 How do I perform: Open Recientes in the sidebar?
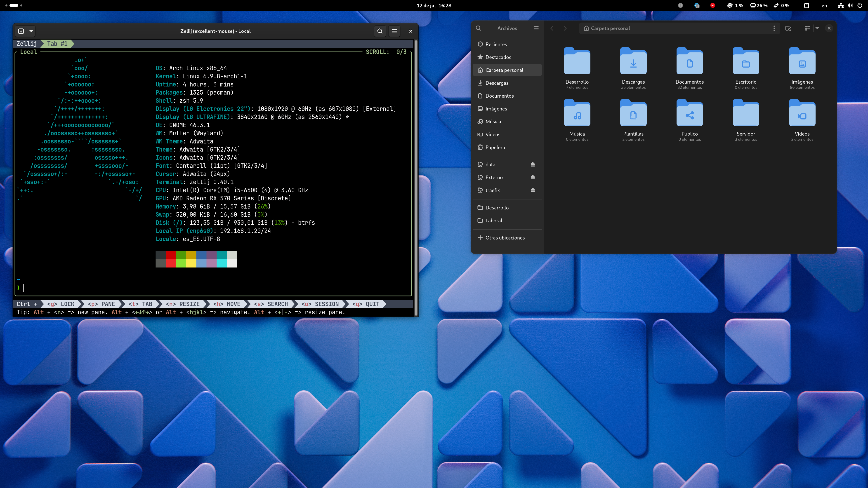[x=507, y=44]
